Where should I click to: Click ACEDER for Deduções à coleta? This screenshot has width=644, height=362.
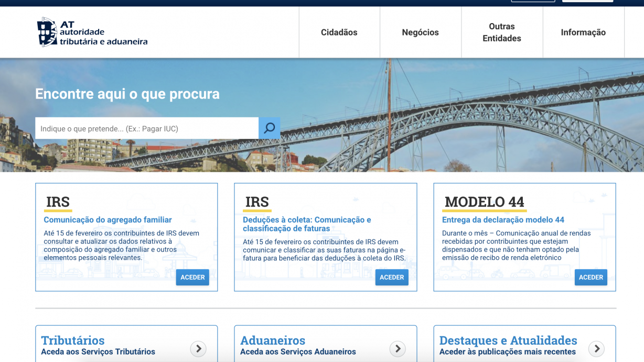click(x=392, y=277)
